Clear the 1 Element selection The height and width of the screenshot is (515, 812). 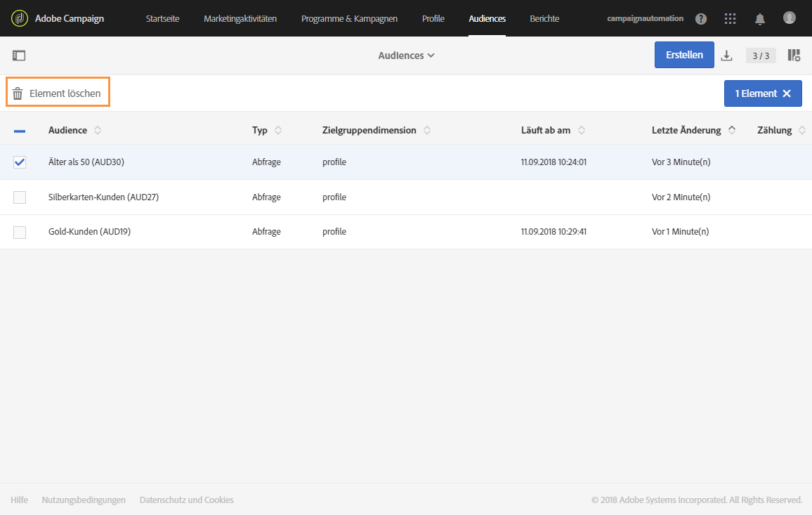point(787,93)
